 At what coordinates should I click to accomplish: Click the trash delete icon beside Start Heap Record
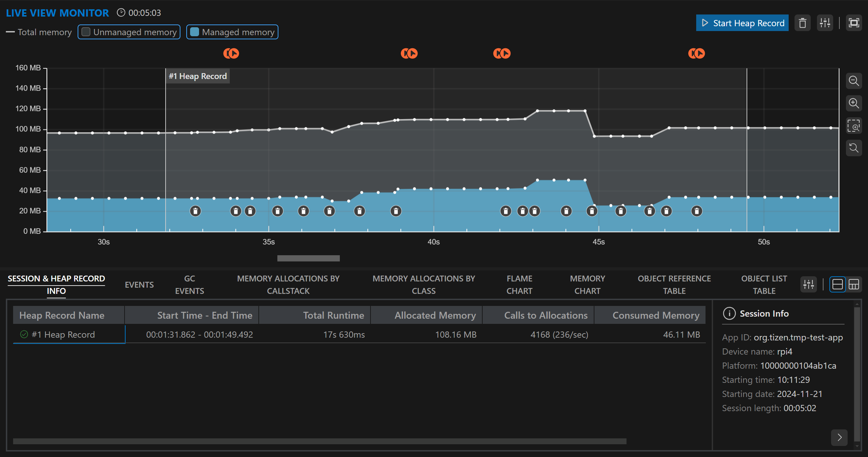[x=802, y=23]
